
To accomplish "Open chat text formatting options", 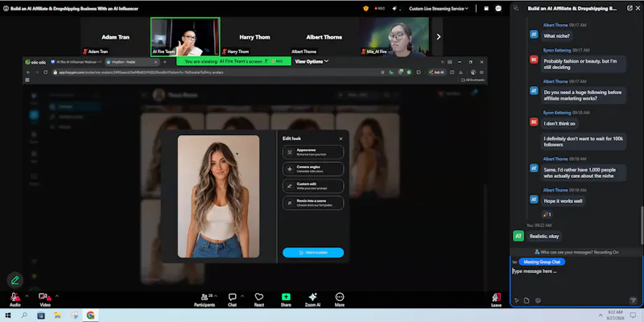I will tap(516, 300).
